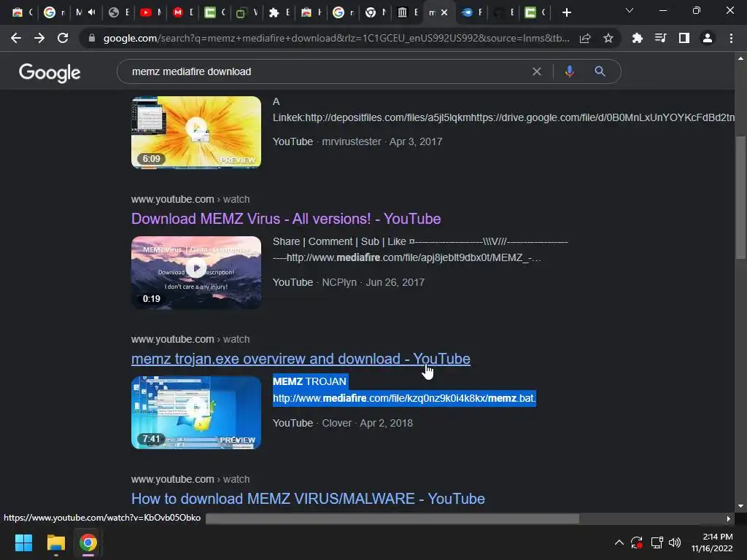
Task: Open 'How to download MEMZ VIRUS/MALWARE' result
Action: pos(308,499)
